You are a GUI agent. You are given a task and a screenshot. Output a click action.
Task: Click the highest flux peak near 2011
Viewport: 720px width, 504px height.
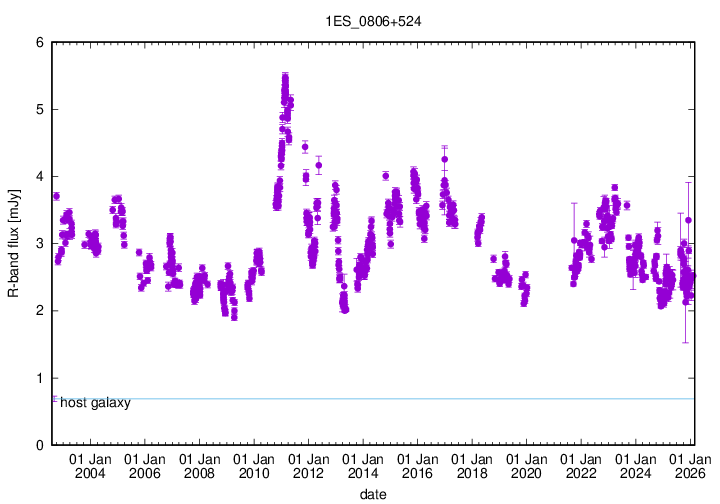point(285,78)
